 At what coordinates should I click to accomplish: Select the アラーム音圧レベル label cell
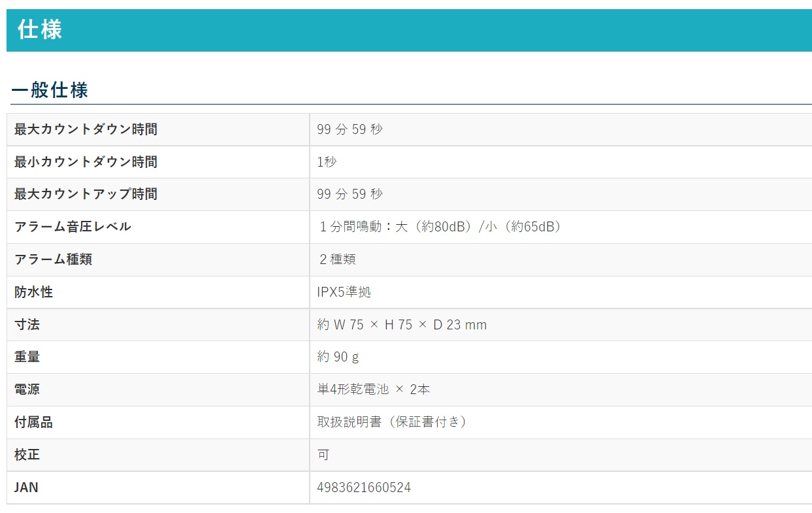(158, 227)
